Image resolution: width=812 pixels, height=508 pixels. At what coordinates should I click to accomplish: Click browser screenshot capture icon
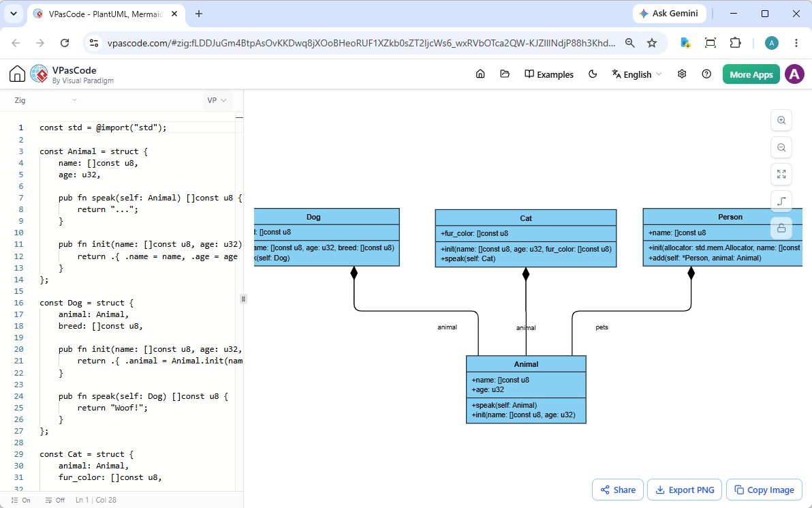(x=710, y=43)
